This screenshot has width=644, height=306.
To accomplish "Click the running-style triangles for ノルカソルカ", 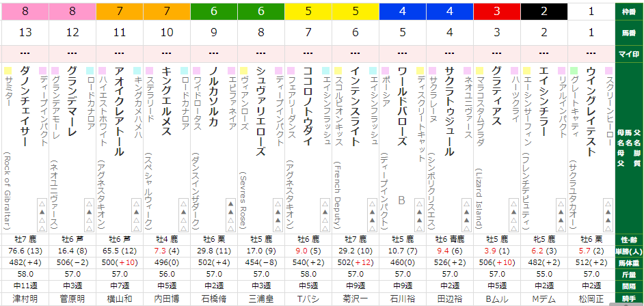I will pos(230,215).
